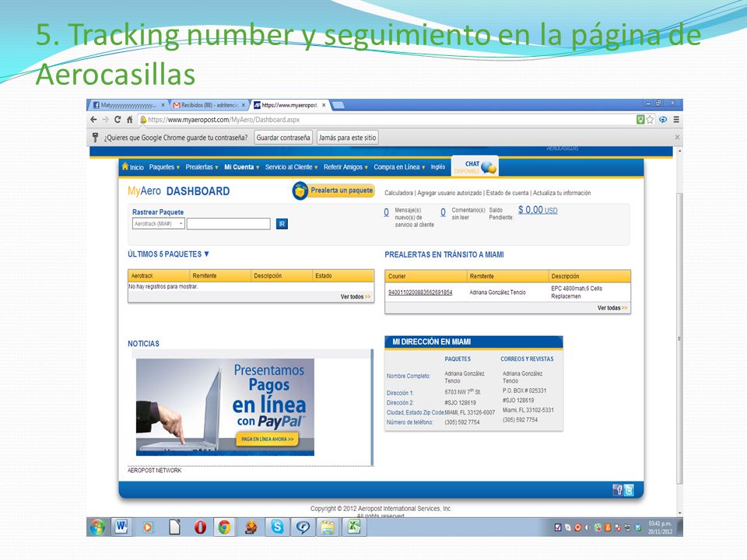Open the download manager taskbar icon
747x560 pixels.
251,527
